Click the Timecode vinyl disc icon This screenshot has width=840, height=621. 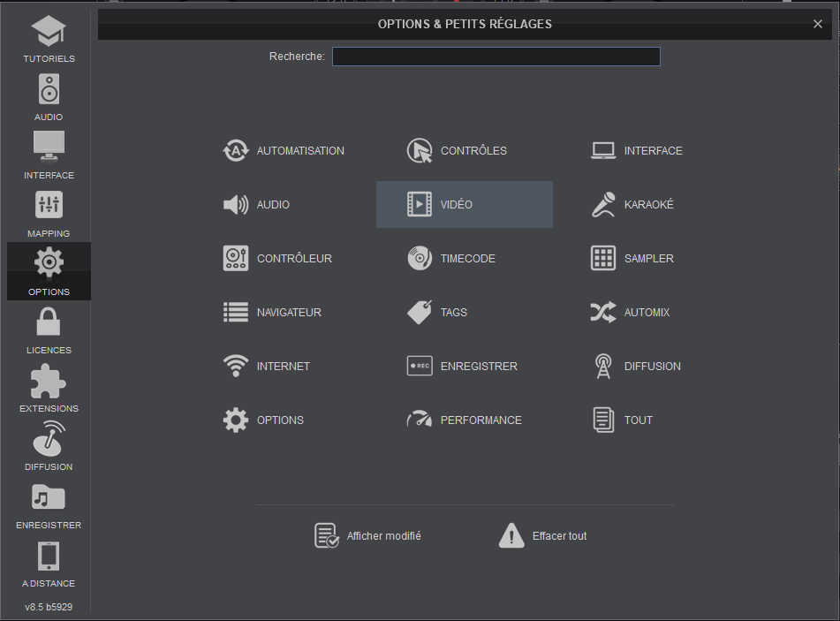420,259
